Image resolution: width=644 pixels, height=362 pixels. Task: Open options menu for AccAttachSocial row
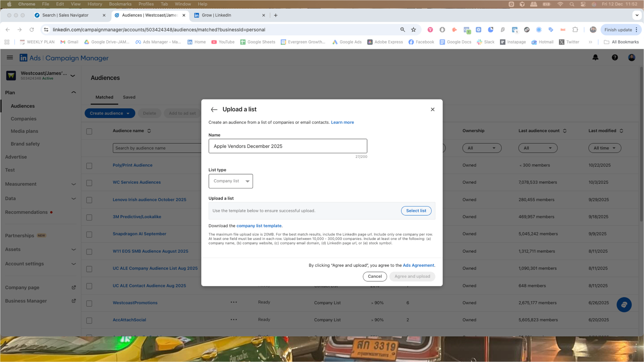coord(234,319)
